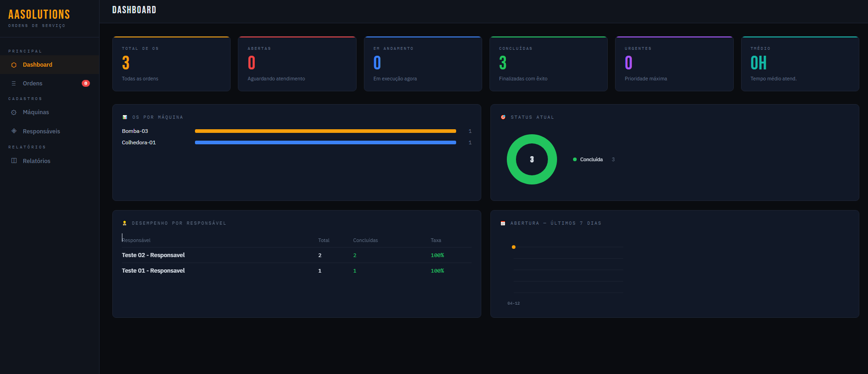This screenshot has height=374, width=868.
Task: Click the Ordens list icon in sidebar
Action: [14, 84]
